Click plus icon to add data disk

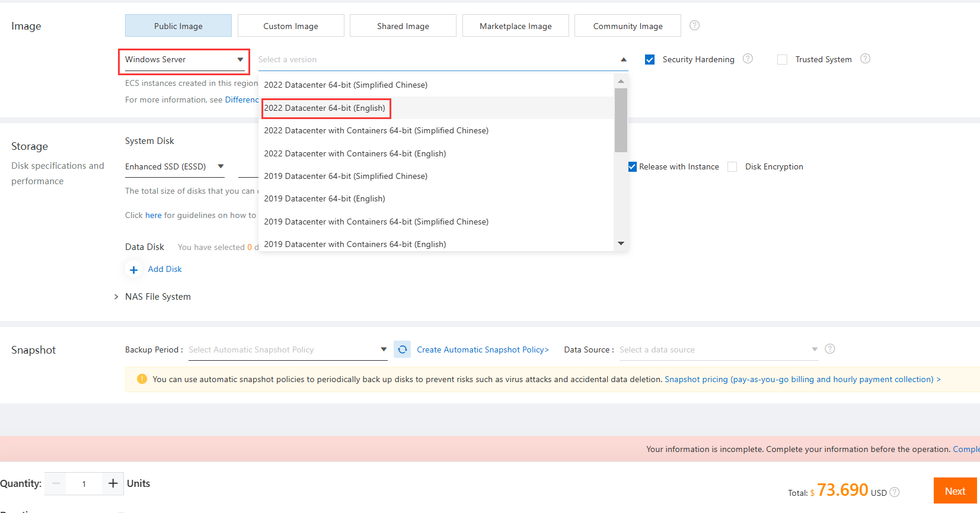134,270
